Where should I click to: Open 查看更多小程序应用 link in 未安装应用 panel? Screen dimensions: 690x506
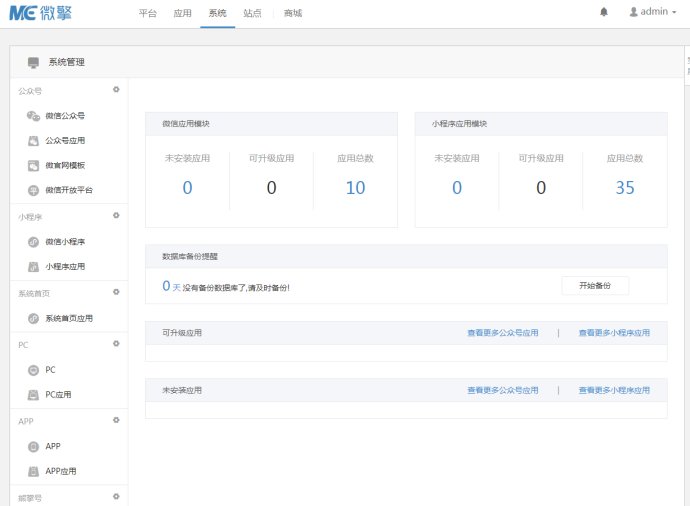(614, 390)
